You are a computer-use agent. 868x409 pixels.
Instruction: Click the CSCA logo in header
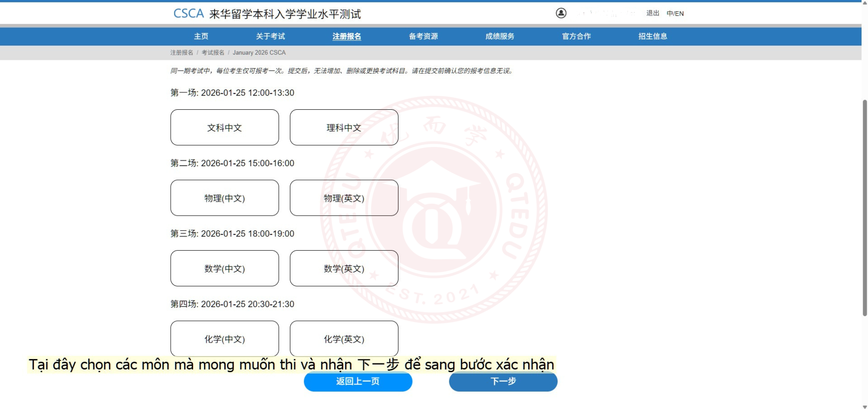tap(188, 14)
